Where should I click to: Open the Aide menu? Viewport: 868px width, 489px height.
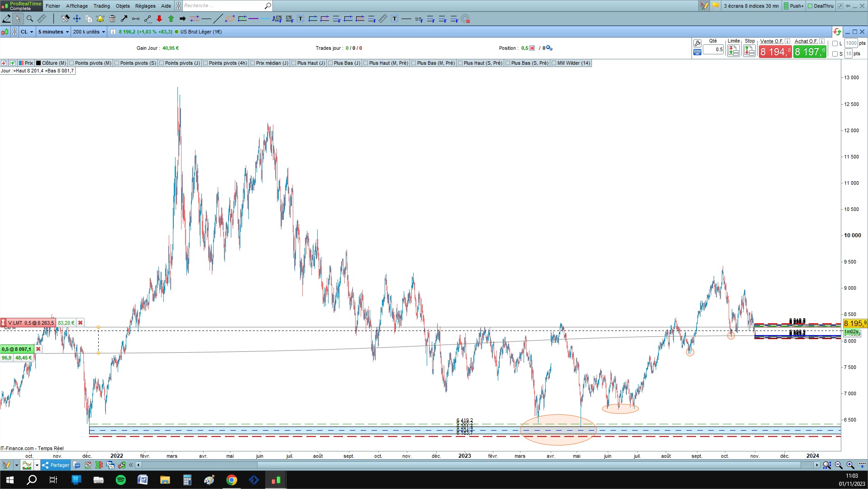(x=166, y=6)
